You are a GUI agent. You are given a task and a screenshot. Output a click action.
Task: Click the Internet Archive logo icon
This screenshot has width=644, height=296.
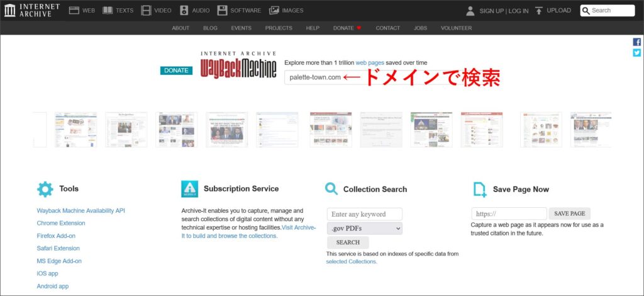pos(10,10)
